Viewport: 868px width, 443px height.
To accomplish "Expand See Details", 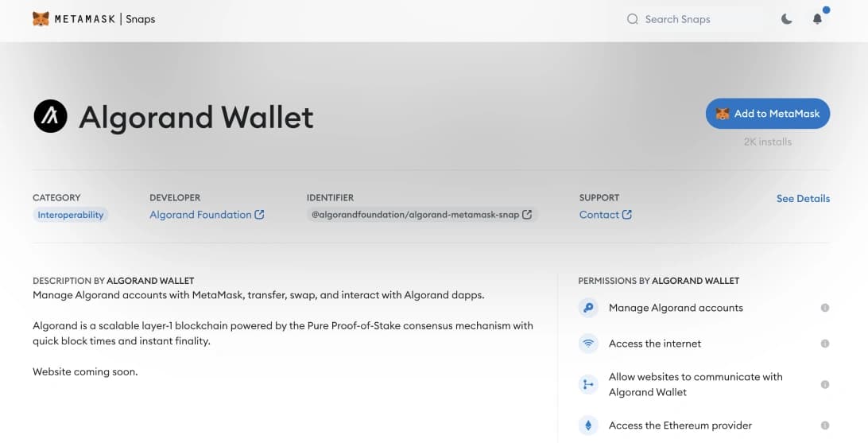I will [x=803, y=199].
